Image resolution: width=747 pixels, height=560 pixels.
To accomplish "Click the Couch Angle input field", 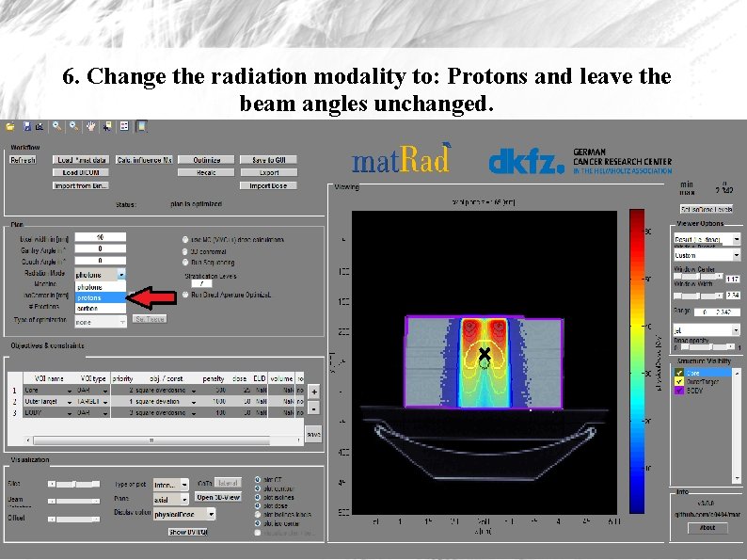I will pyautogui.click(x=100, y=261).
